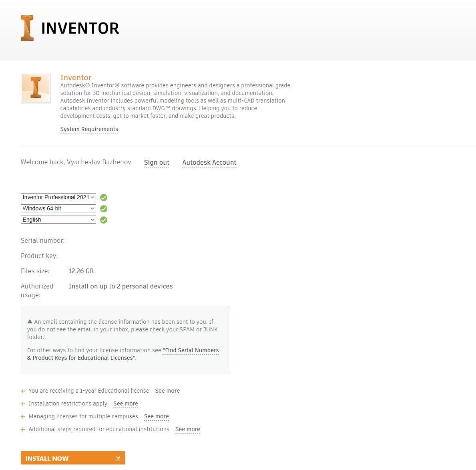Click the INVENTOR header wordmark

[x=80, y=28]
